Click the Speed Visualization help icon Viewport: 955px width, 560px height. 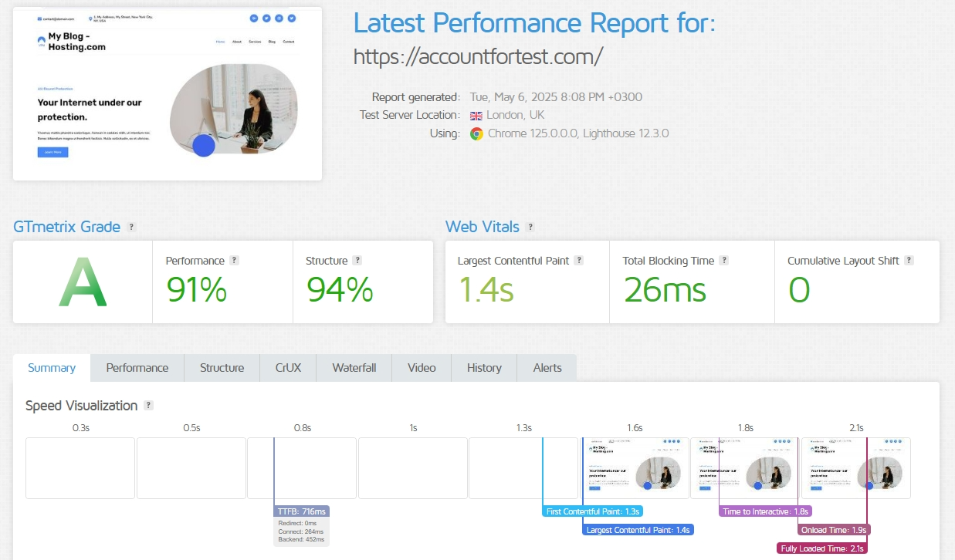coord(148,406)
